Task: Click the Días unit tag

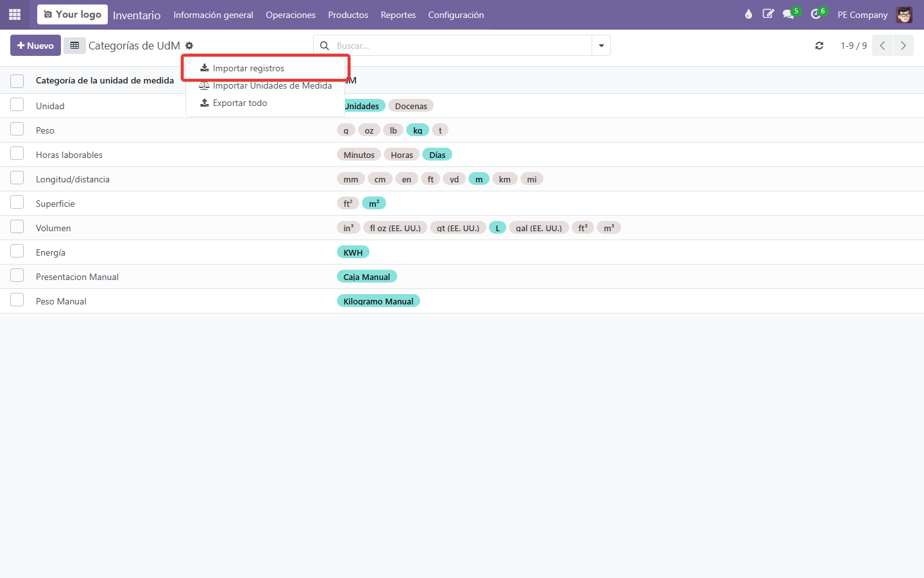Action: point(437,155)
